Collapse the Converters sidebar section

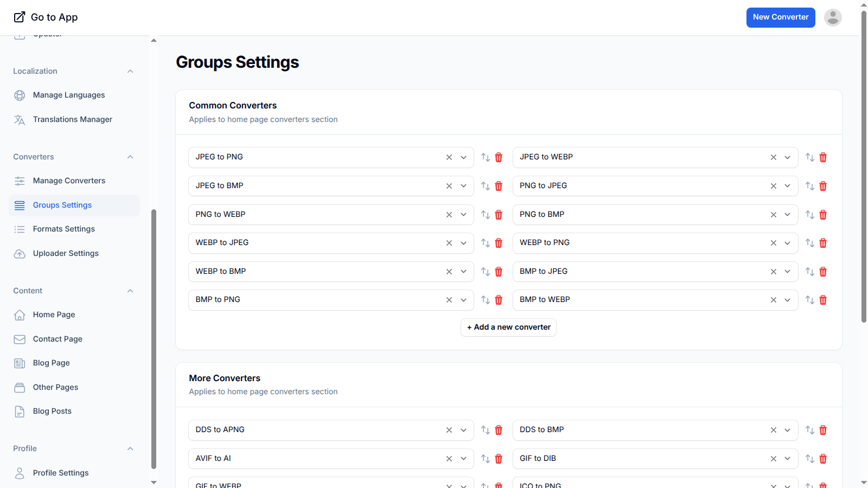(130, 157)
